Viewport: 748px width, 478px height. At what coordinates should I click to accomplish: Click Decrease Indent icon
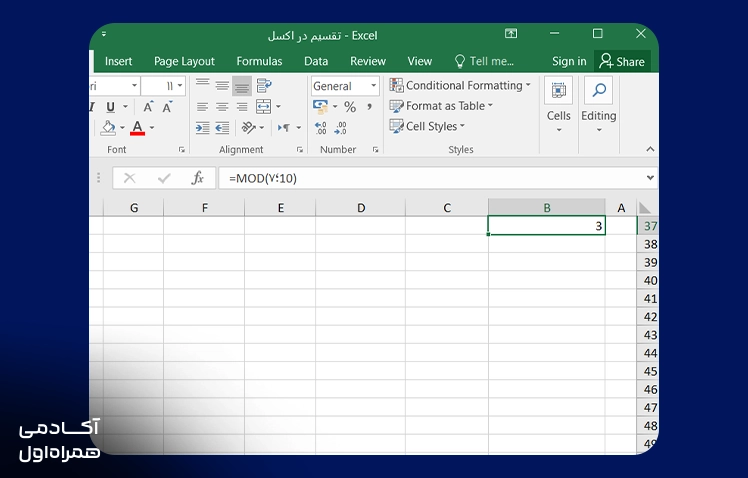222,127
